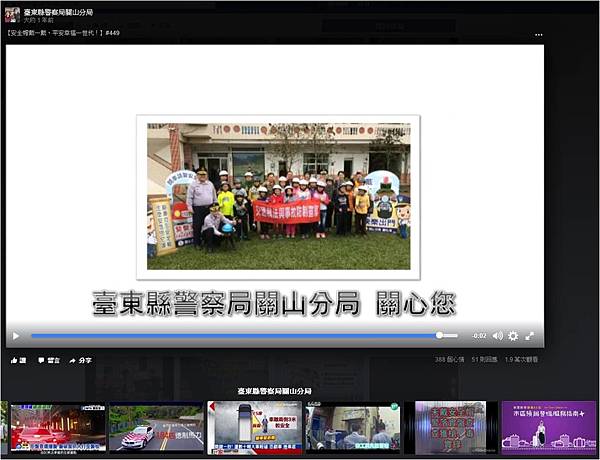Play the video with the play button

[16, 336]
